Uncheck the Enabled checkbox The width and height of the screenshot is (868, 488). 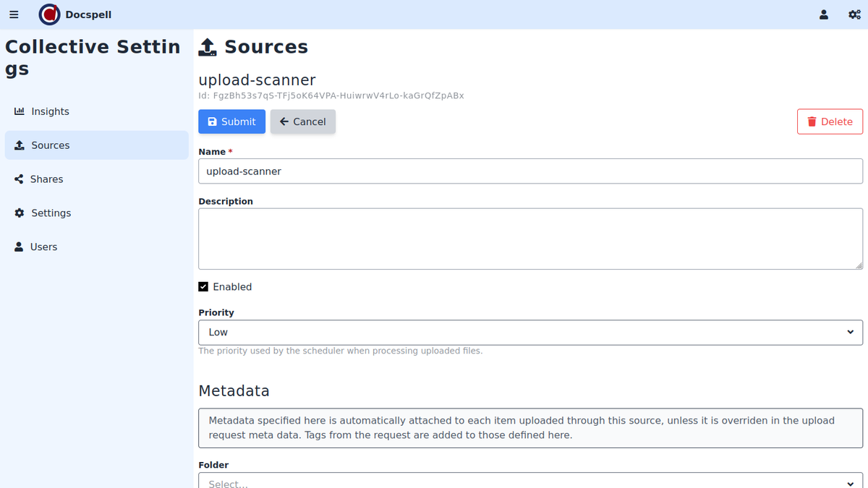[203, 287]
